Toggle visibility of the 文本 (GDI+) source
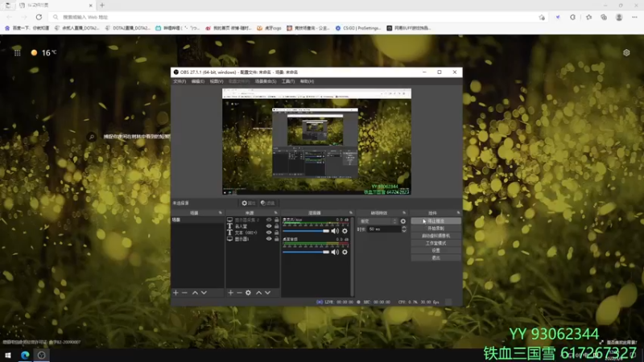 click(269, 232)
